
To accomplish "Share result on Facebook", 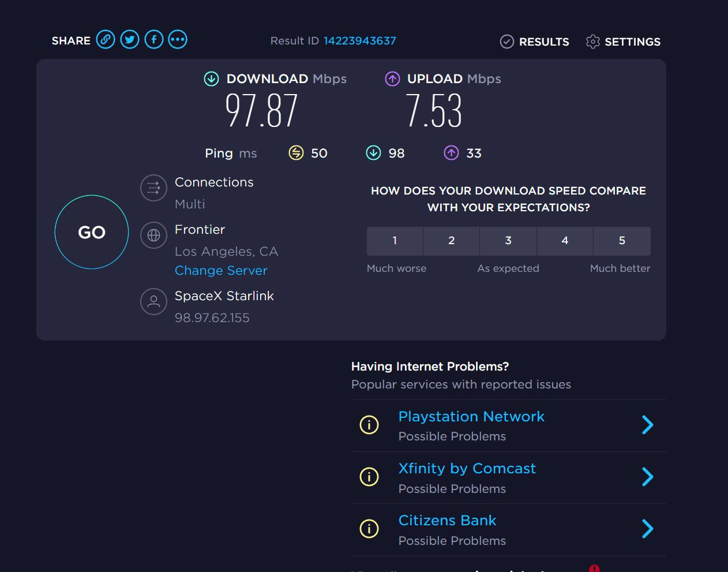I will pos(154,39).
